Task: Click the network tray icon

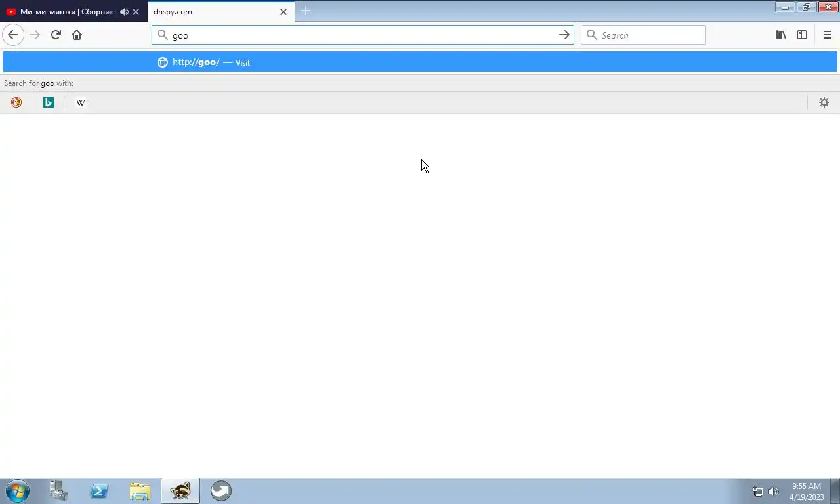Action: click(x=757, y=492)
